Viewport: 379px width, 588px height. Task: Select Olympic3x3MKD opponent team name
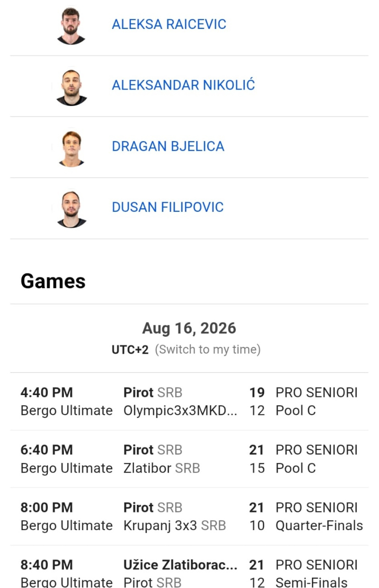pyautogui.click(x=180, y=410)
